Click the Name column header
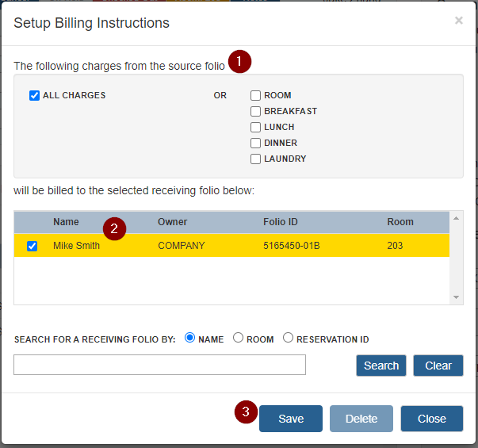The height and width of the screenshot is (448, 478). tap(66, 222)
